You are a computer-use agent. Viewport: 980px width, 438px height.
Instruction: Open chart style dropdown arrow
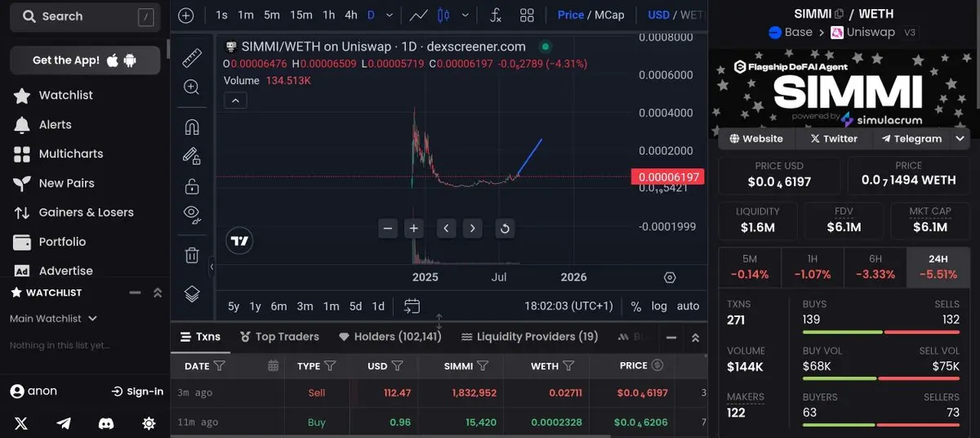(x=466, y=15)
